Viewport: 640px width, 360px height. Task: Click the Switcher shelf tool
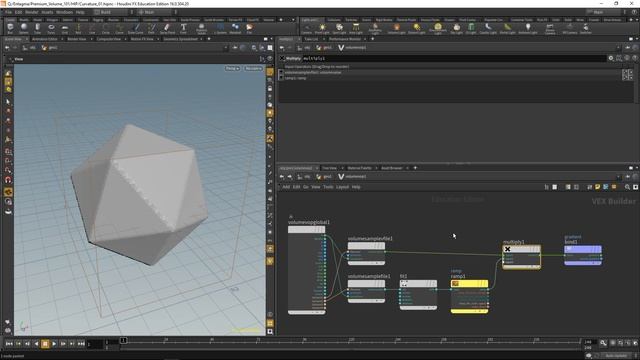pyautogui.click(x=585, y=29)
